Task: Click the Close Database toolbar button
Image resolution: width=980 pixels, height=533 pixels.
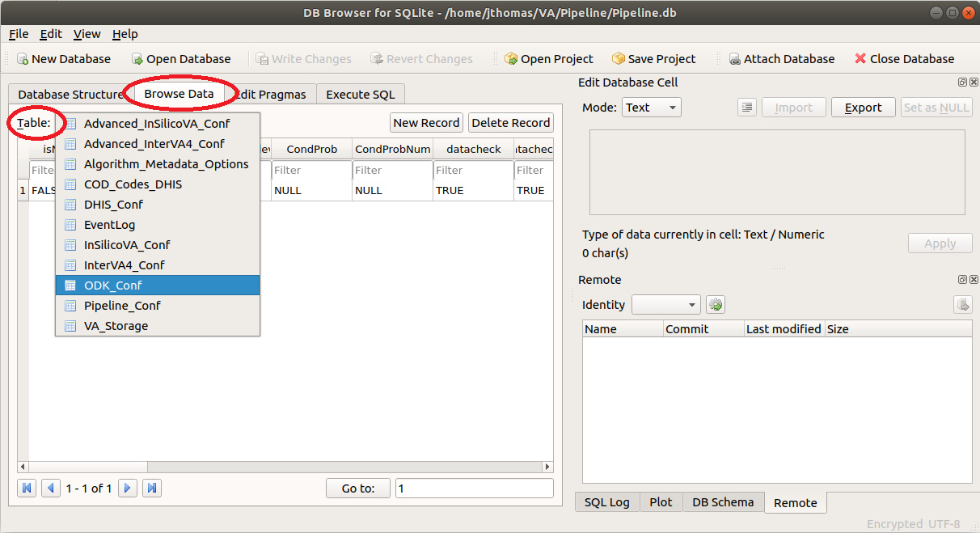Action: click(904, 59)
